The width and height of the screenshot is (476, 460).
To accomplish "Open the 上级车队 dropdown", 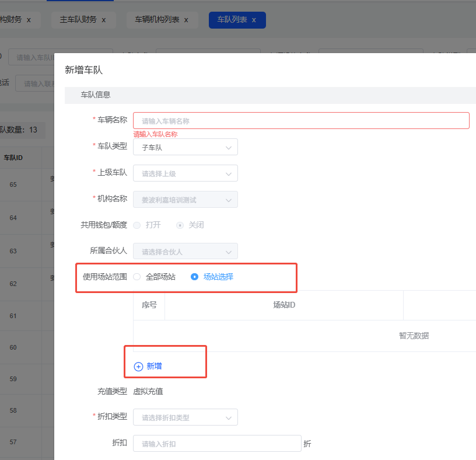I will click(x=185, y=173).
